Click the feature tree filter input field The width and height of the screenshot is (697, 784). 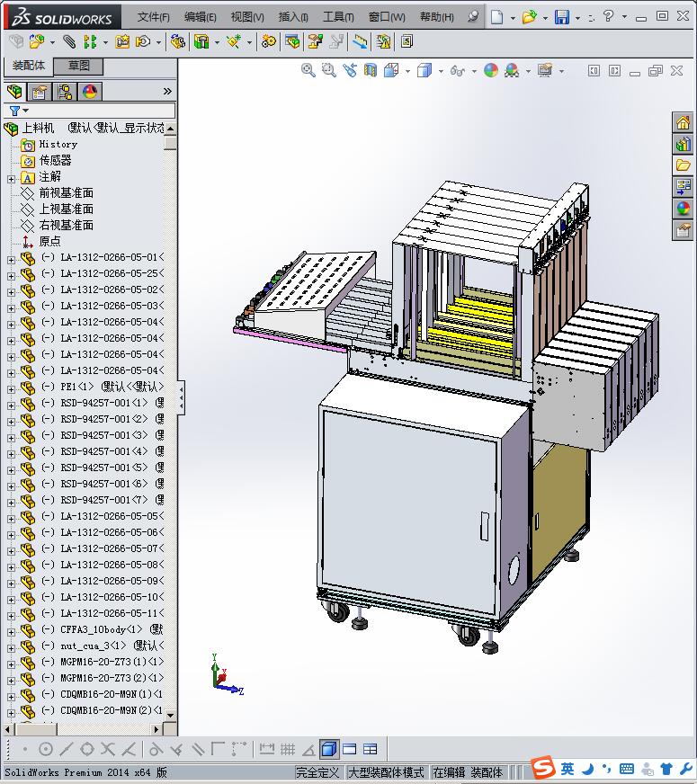pyautogui.click(x=90, y=111)
